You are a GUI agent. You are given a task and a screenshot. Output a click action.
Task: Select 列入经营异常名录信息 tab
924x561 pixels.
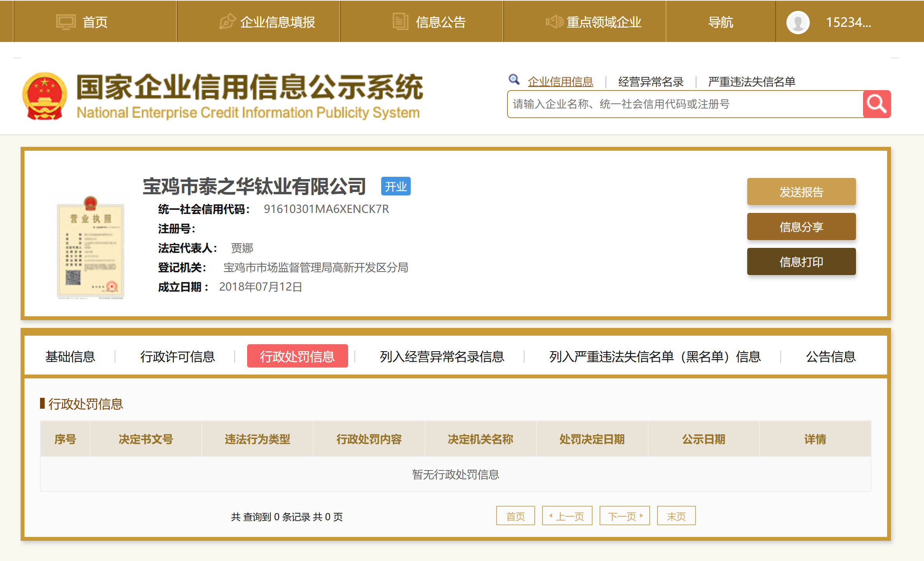(442, 356)
